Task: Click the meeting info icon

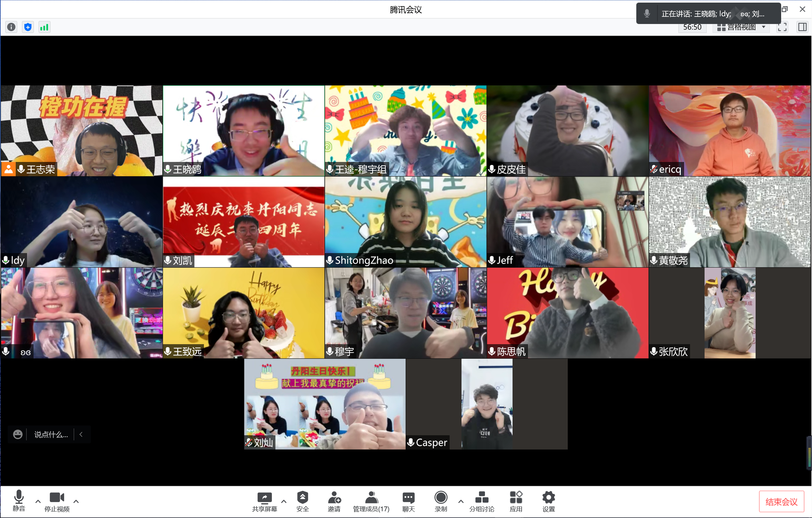Action: [x=11, y=27]
